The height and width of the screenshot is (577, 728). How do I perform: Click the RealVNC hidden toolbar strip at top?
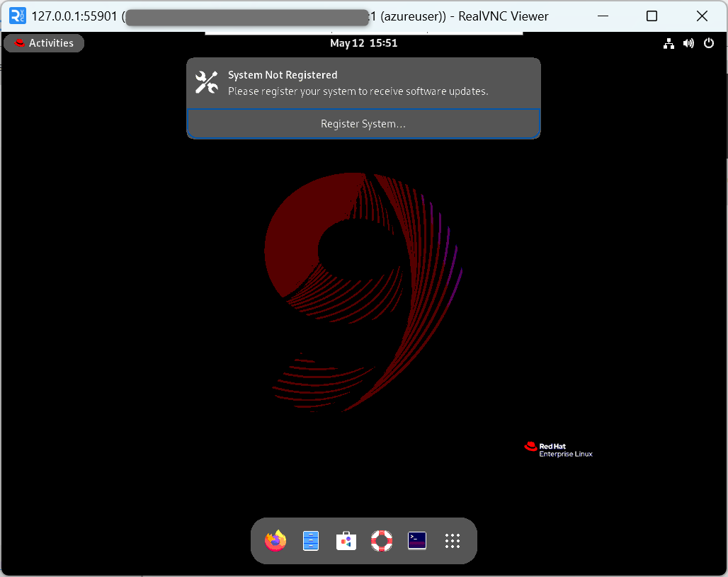pos(363,33)
